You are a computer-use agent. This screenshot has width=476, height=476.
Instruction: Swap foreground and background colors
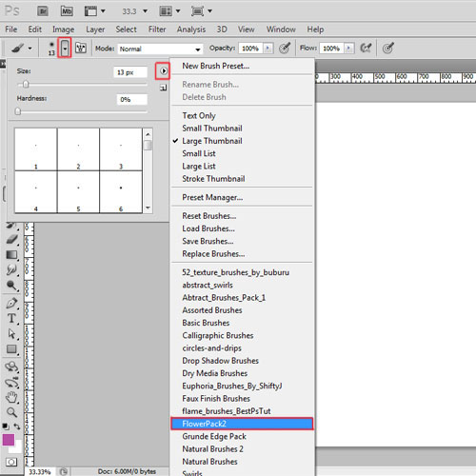(17, 426)
